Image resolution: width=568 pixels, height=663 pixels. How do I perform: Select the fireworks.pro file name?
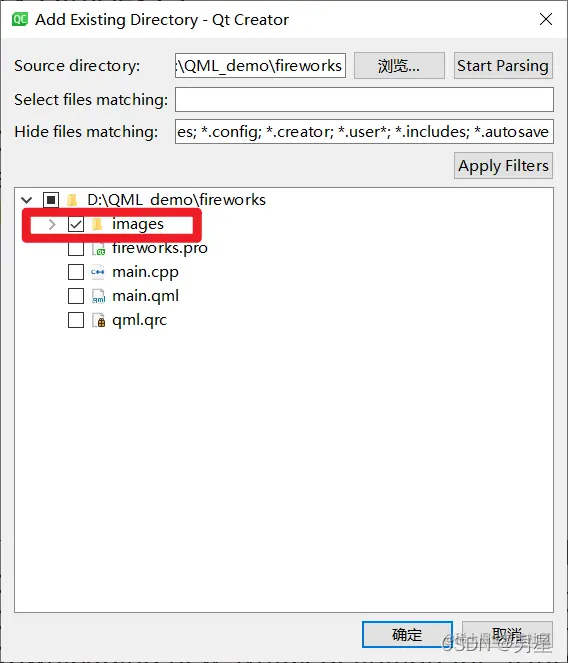pos(160,249)
